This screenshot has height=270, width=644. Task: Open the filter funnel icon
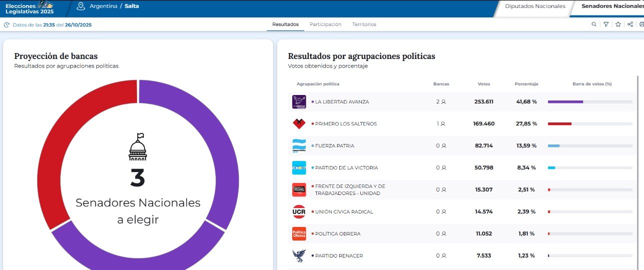(606, 24)
